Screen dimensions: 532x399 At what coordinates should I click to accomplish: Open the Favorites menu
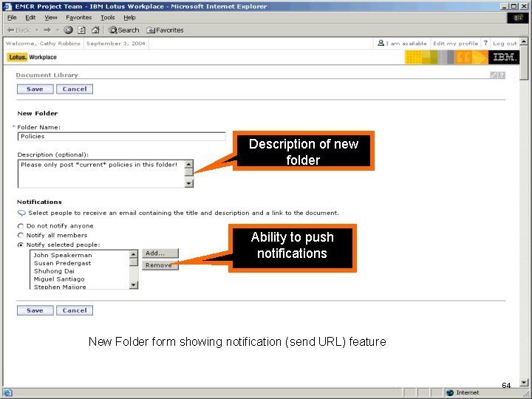click(x=79, y=17)
